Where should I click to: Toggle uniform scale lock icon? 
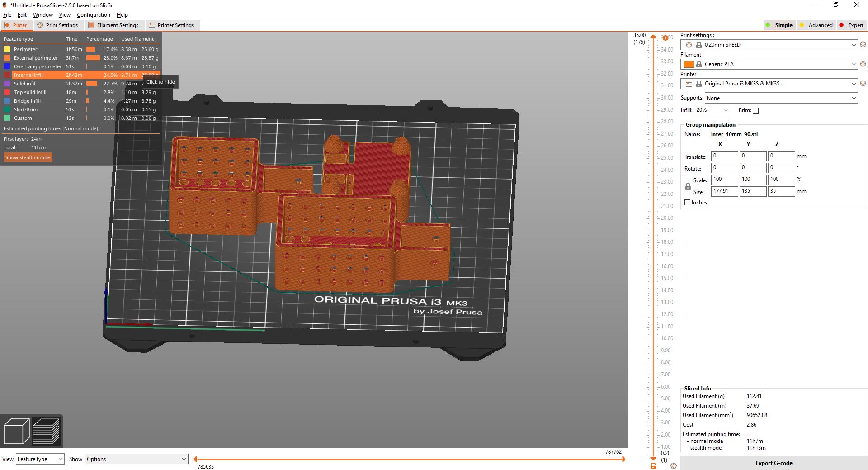tap(688, 186)
